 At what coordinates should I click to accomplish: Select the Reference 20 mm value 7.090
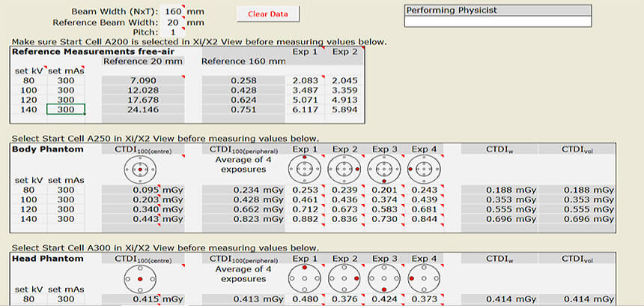click(142, 79)
